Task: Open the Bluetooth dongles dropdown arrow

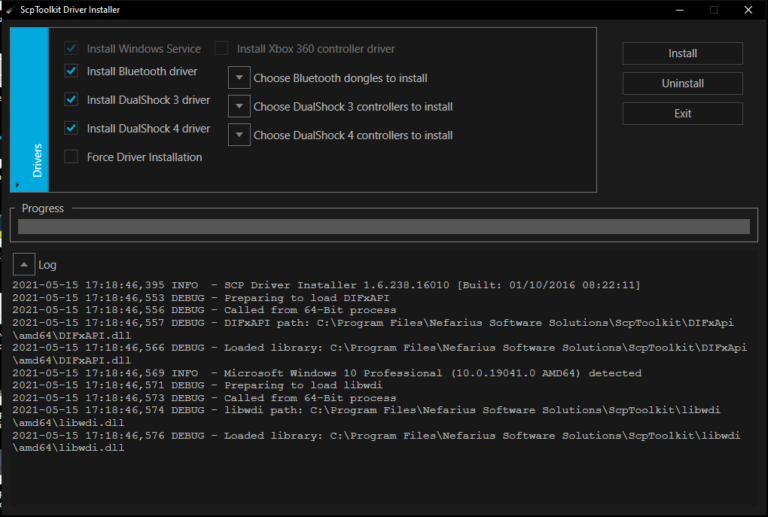Action: coord(239,78)
